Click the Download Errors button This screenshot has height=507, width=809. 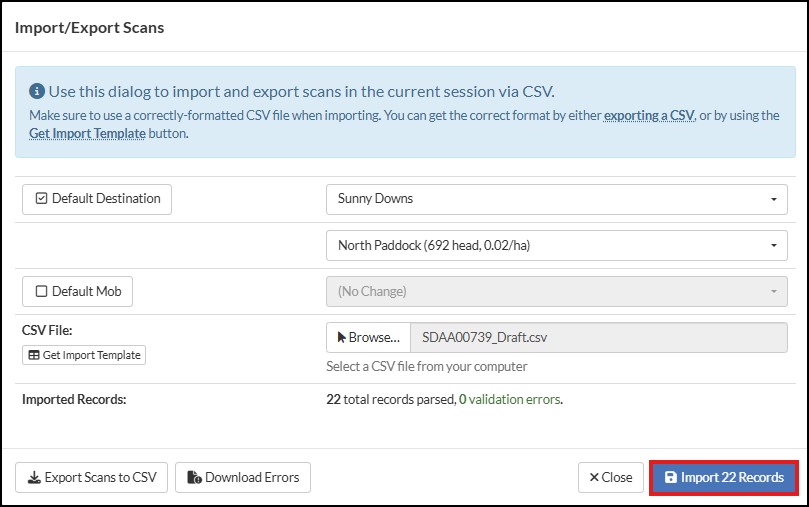[x=243, y=478]
